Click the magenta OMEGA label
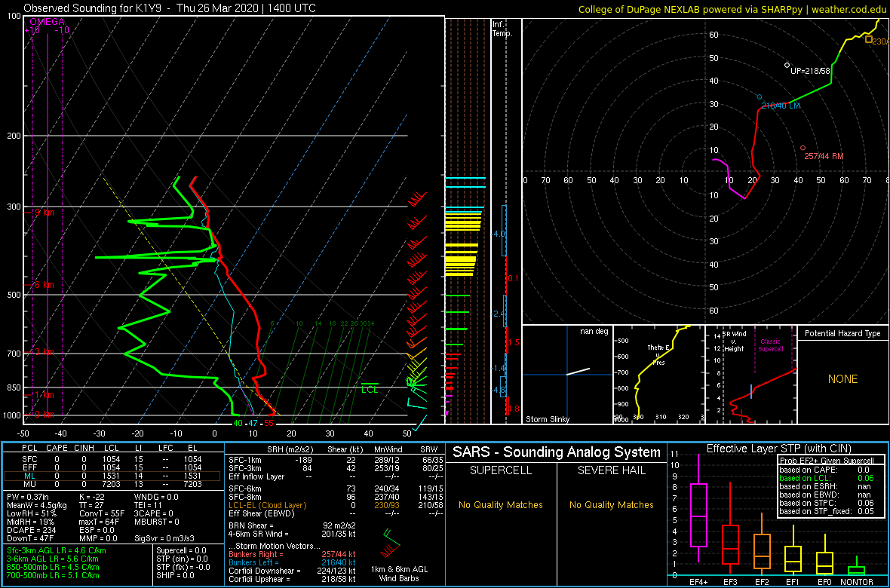This screenshot has height=588, width=890. coord(47,22)
